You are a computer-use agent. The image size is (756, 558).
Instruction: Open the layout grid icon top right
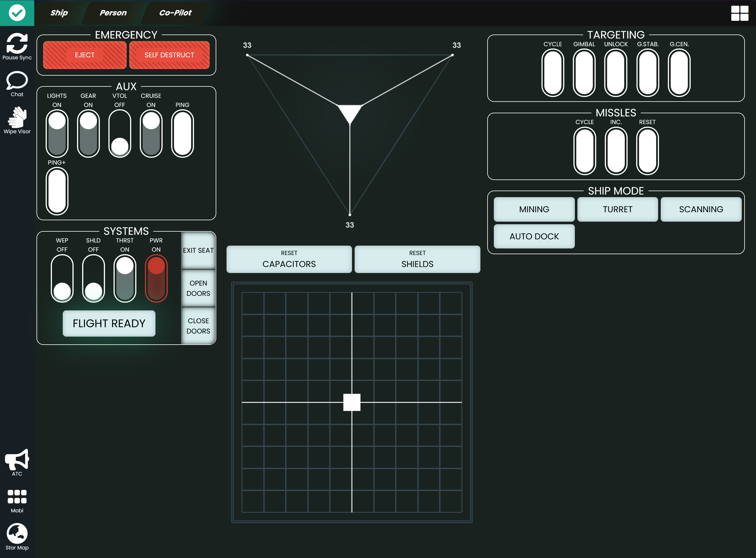click(739, 13)
